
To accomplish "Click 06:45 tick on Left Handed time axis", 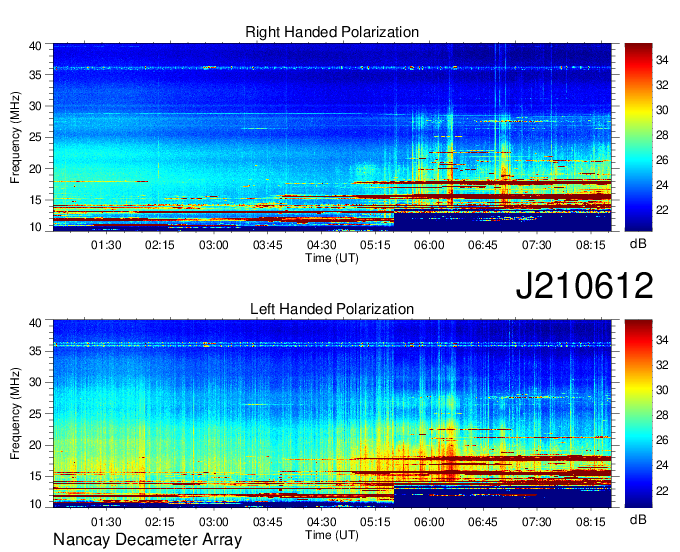I will (483, 522).
